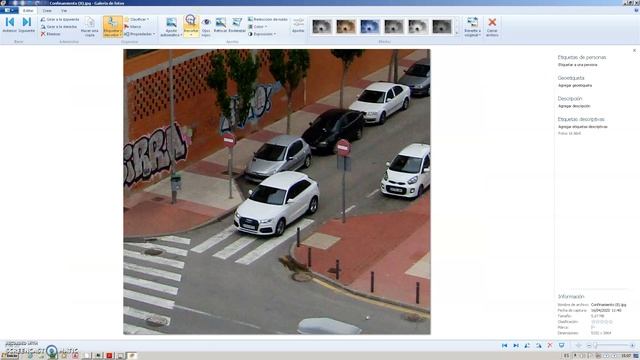Apply the fourth grayscale effect thumbnail
This screenshot has width=640, height=360.
pos(394,27)
